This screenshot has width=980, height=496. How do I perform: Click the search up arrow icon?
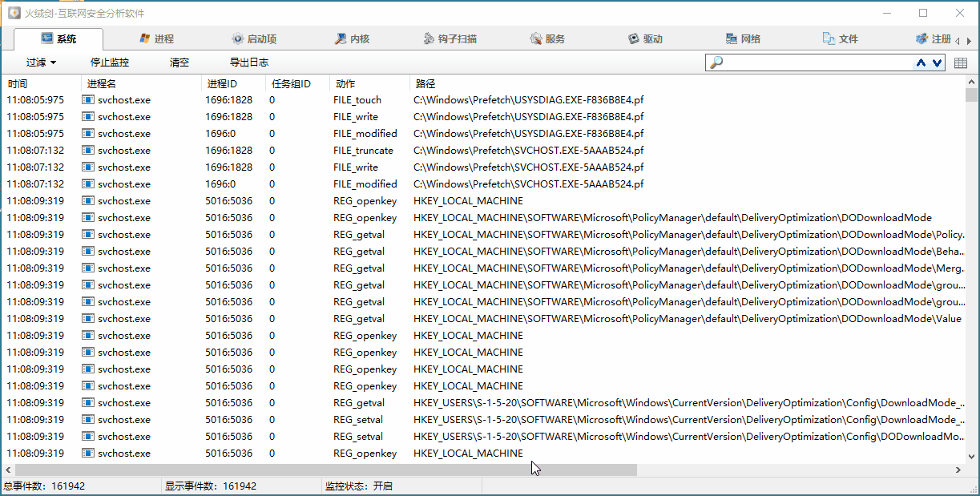pyautogui.click(x=922, y=63)
